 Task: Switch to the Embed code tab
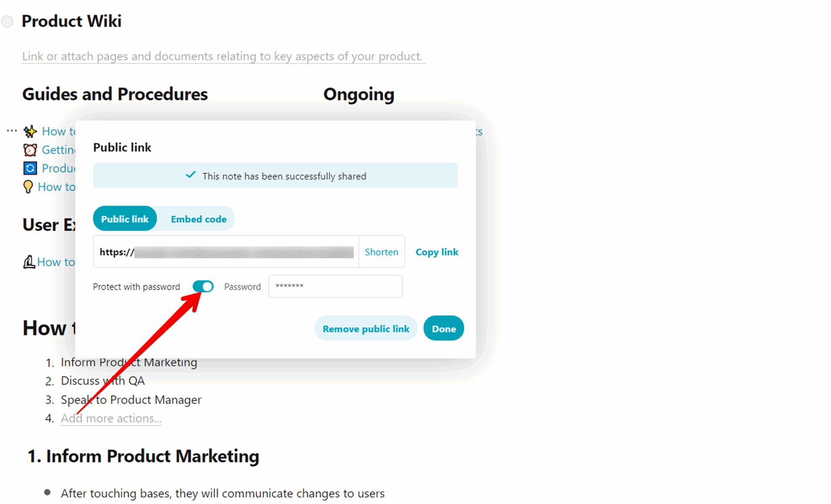[x=198, y=219]
